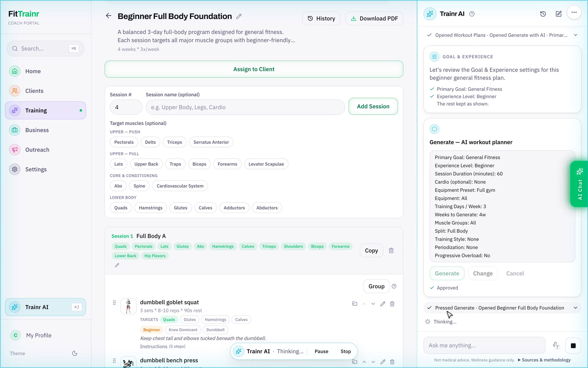Open the AI Chat side tab
Viewport: 588px width, 368px height.
[579, 184]
